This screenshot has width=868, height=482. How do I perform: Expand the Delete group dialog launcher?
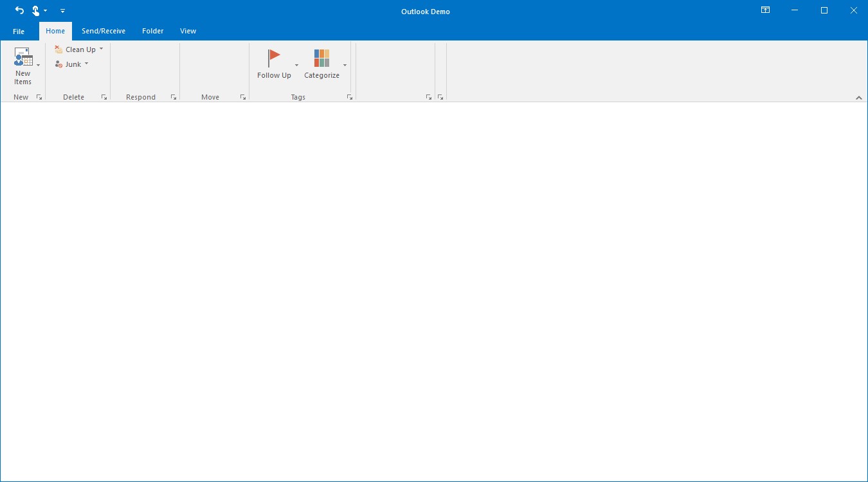click(x=104, y=96)
